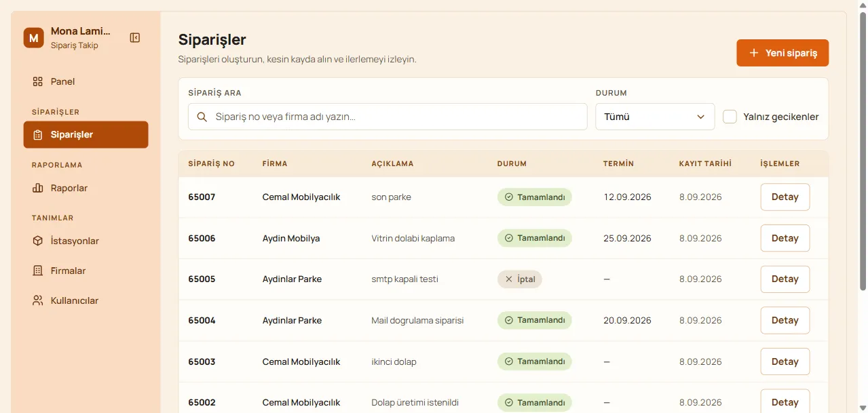868x413 pixels.
Task: Navigate to İstasyonlar in the sidebar
Action: tap(86, 241)
